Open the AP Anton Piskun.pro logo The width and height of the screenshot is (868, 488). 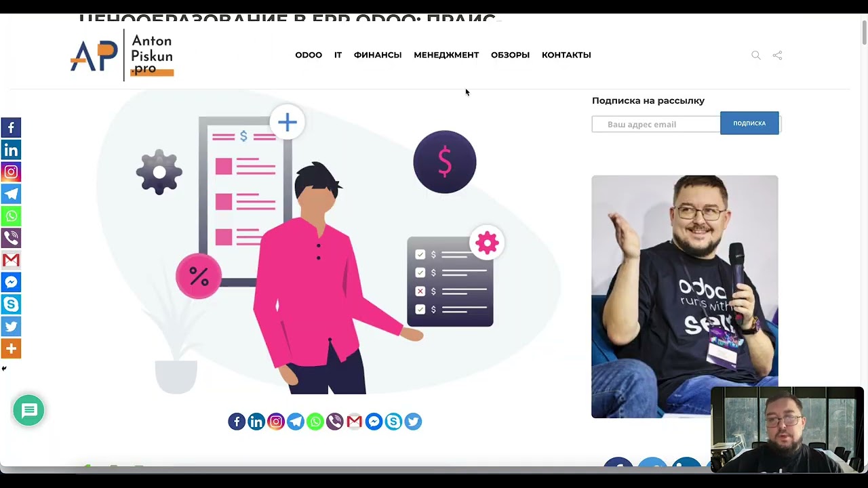click(122, 55)
